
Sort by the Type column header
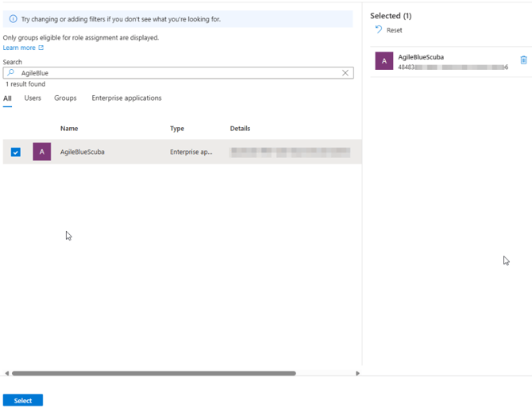pyautogui.click(x=177, y=129)
